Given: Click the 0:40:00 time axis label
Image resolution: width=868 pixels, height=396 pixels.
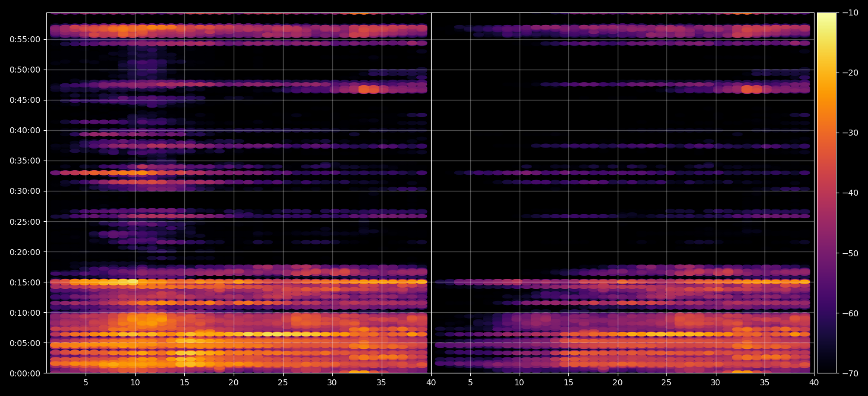Looking at the screenshot, I should pos(25,130).
